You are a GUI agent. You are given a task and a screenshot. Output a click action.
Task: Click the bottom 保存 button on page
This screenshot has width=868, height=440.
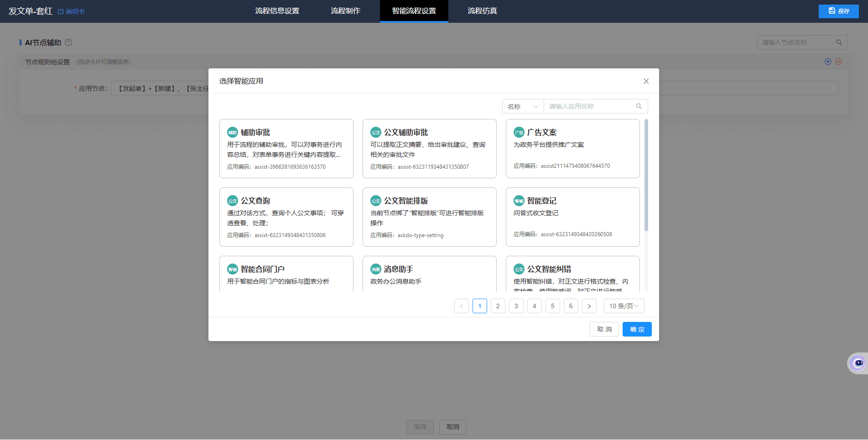pos(420,427)
